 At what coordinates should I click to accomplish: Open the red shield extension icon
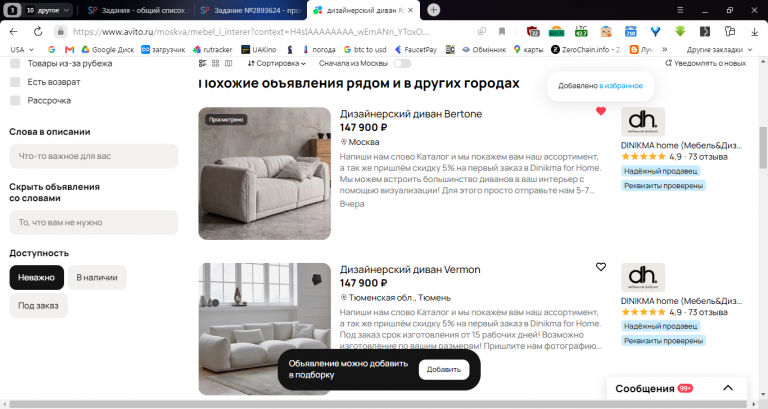click(533, 31)
